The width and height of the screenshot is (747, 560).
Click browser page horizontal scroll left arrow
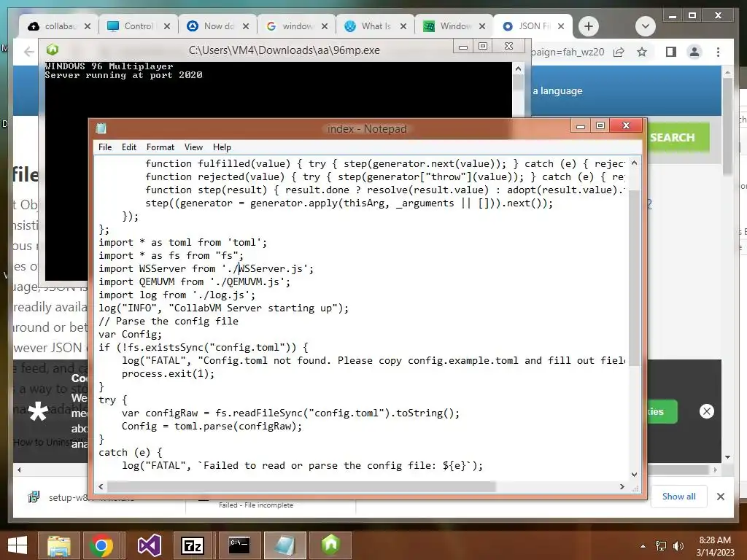point(19,470)
